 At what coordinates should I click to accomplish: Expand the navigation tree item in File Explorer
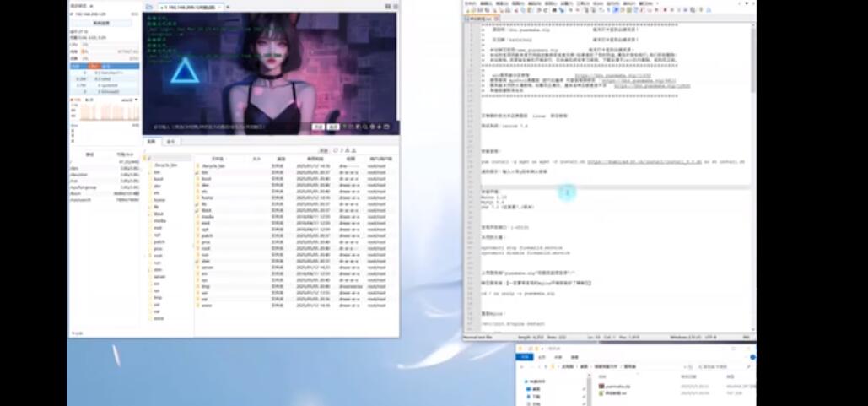pos(526,382)
